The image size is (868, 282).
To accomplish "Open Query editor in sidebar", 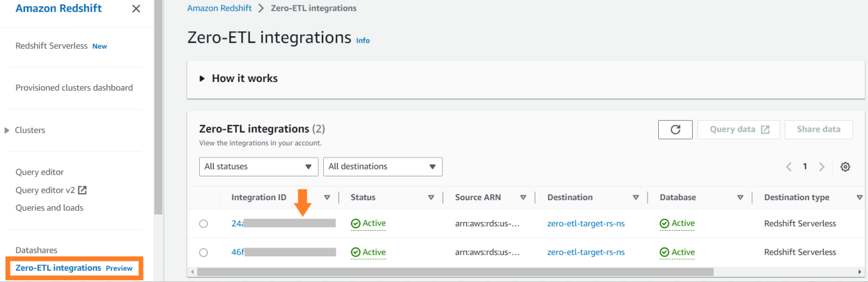I will coord(39,172).
